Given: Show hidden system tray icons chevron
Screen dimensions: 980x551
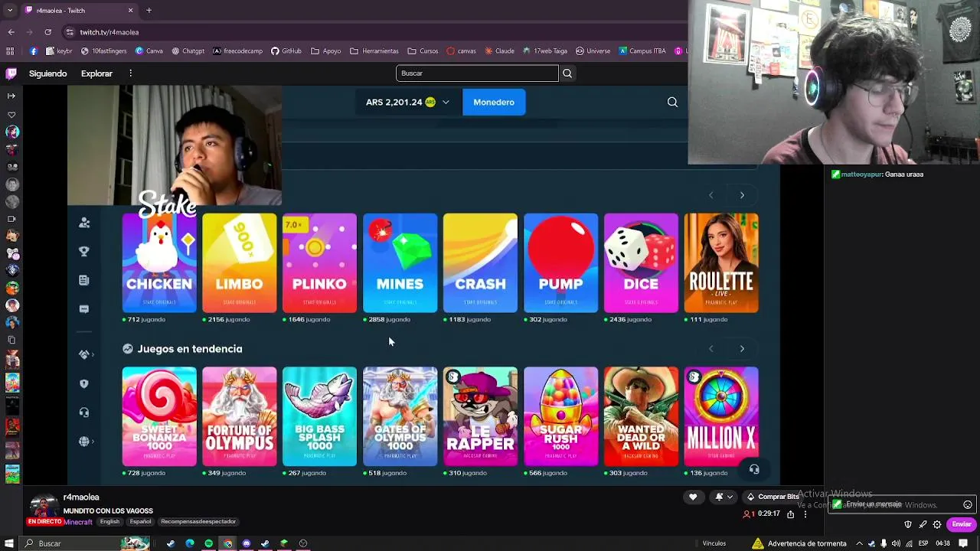Looking at the screenshot, I should 858,543.
